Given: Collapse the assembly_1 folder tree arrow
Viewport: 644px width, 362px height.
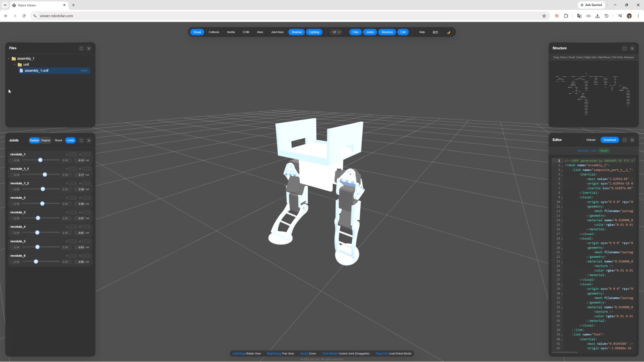Looking at the screenshot, I should 8,58.
